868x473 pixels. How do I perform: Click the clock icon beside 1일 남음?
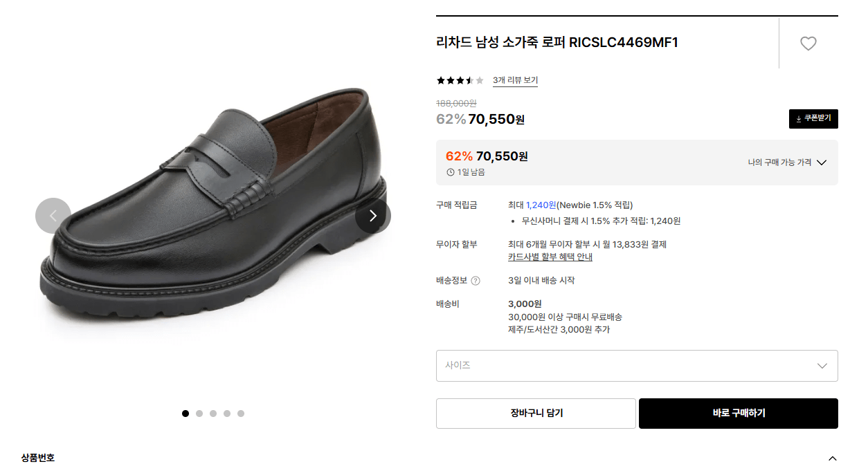pyautogui.click(x=450, y=171)
